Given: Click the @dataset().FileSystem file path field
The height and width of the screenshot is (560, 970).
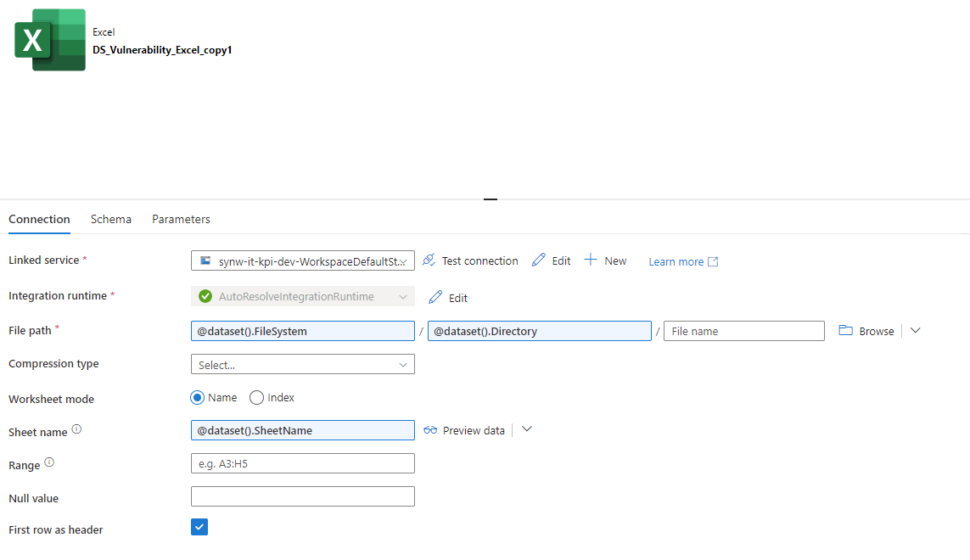Looking at the screenshot, I should click(302, 331).
